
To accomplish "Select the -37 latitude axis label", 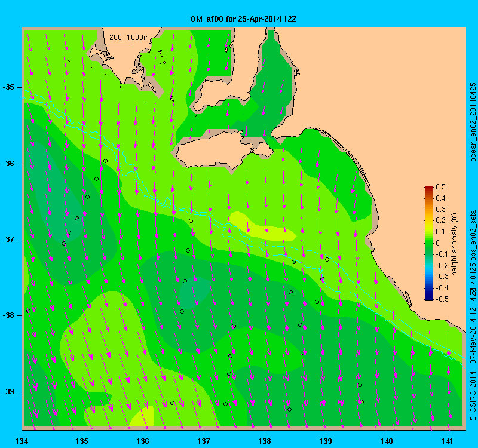I will pyautogui.click(x=8, y=240).
